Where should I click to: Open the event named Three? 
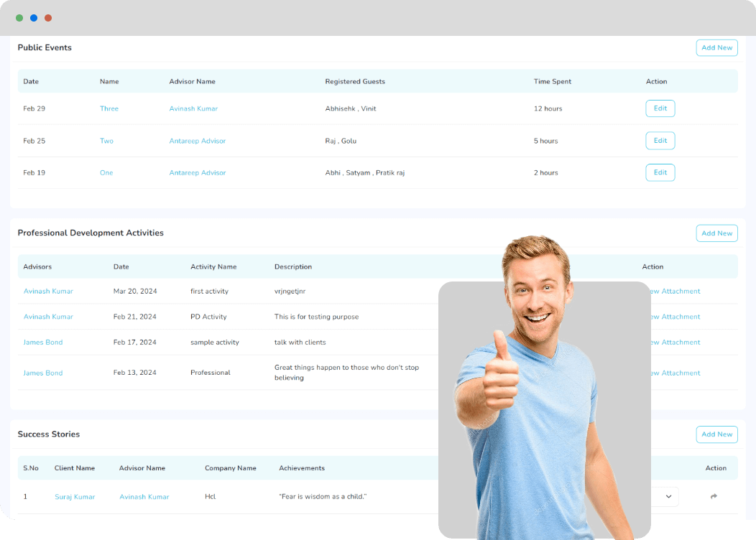[109, 108]
